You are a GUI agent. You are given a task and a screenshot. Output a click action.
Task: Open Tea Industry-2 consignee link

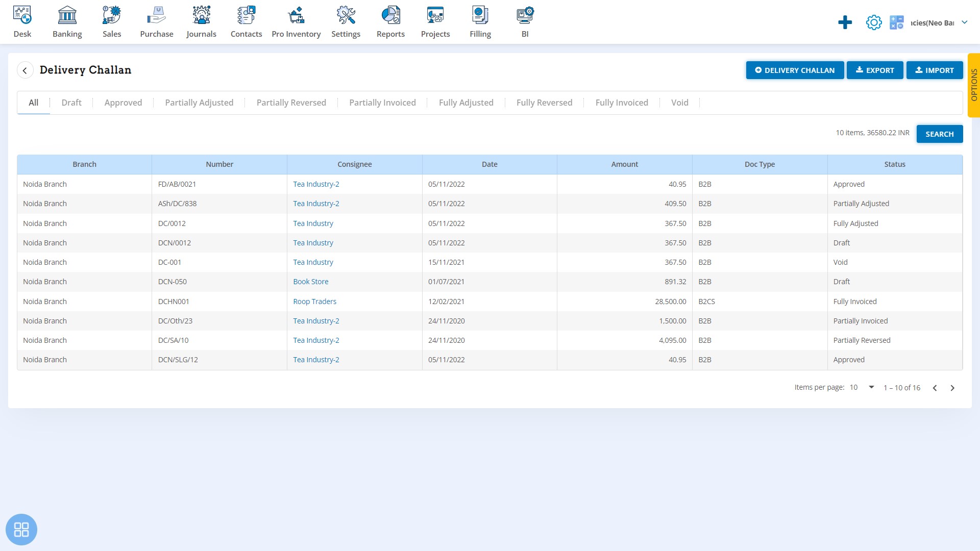pyautogui.click(x=316, y=184)
